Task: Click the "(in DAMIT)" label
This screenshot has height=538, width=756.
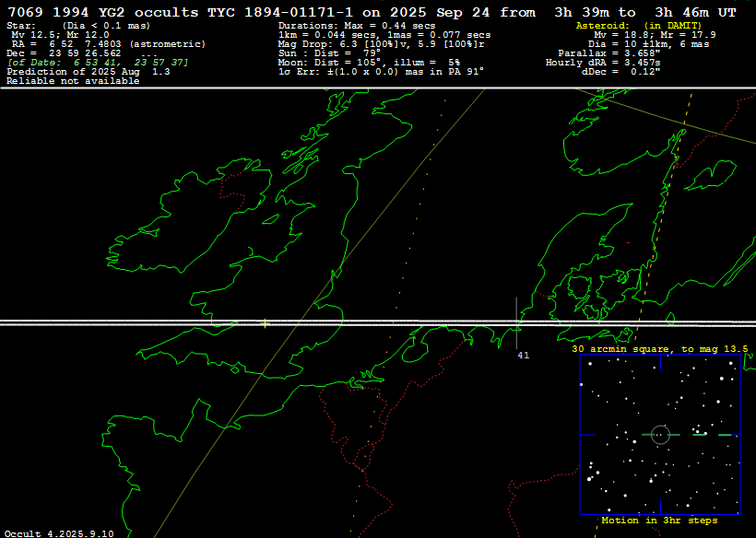Action: 672,26
